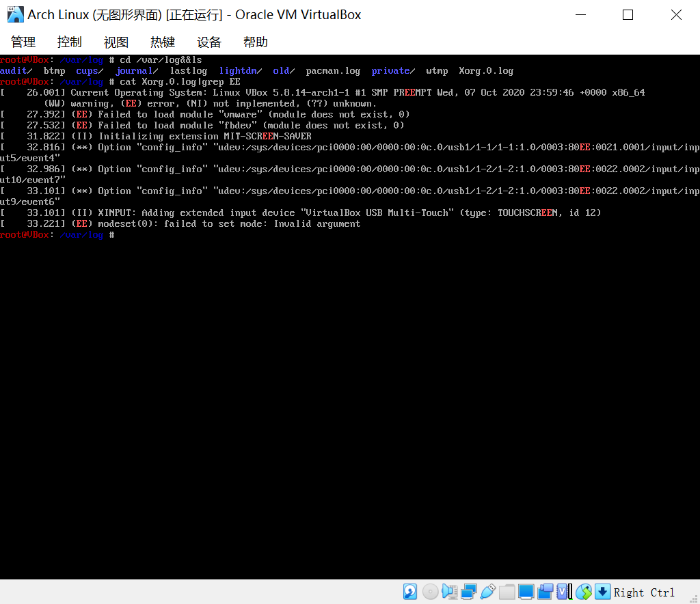Toggle mouse pointer integration icon
Image resolution: width=700 pixels, height=604 pixels.
pos(584,591)
